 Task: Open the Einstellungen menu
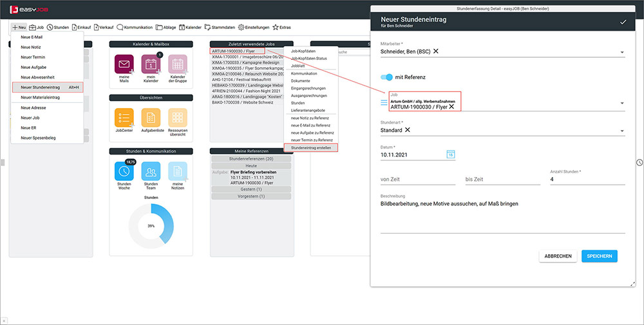(x=254, y=28)
